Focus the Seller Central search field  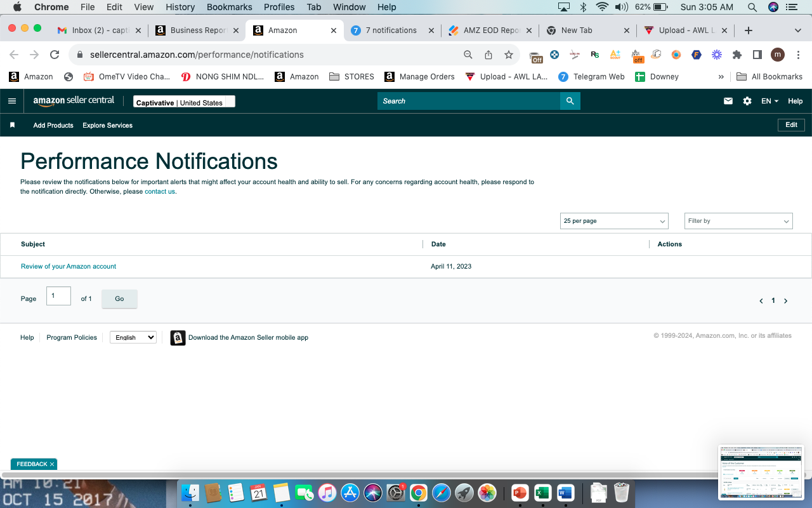tap(469, 101)
